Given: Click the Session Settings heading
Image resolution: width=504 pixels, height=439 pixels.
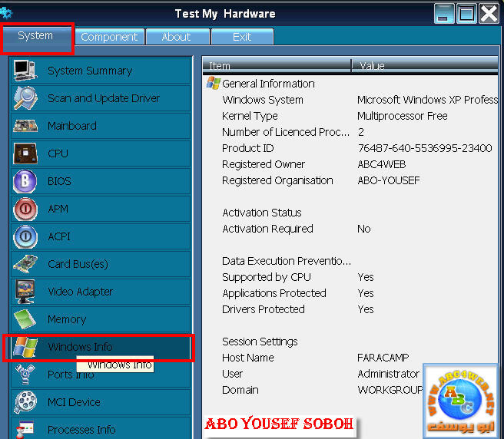Looking at the screenshot, I should pos(260,342).
